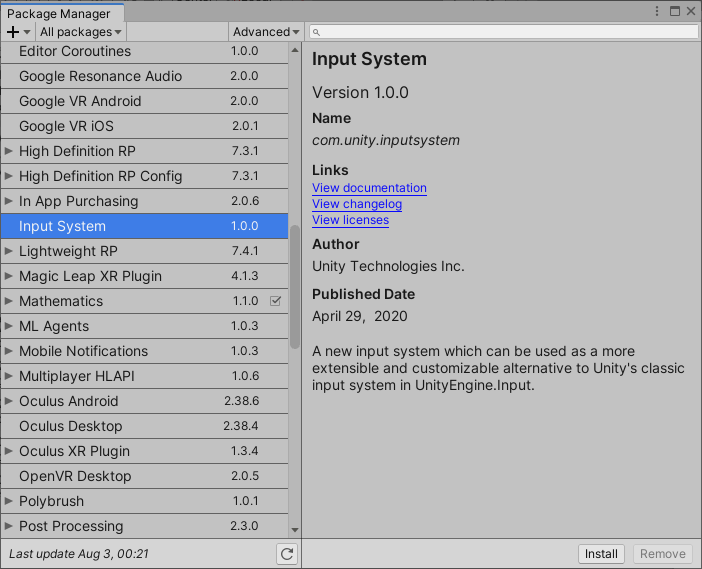Select the Oculus XR Plugin package

coord(145,451)
